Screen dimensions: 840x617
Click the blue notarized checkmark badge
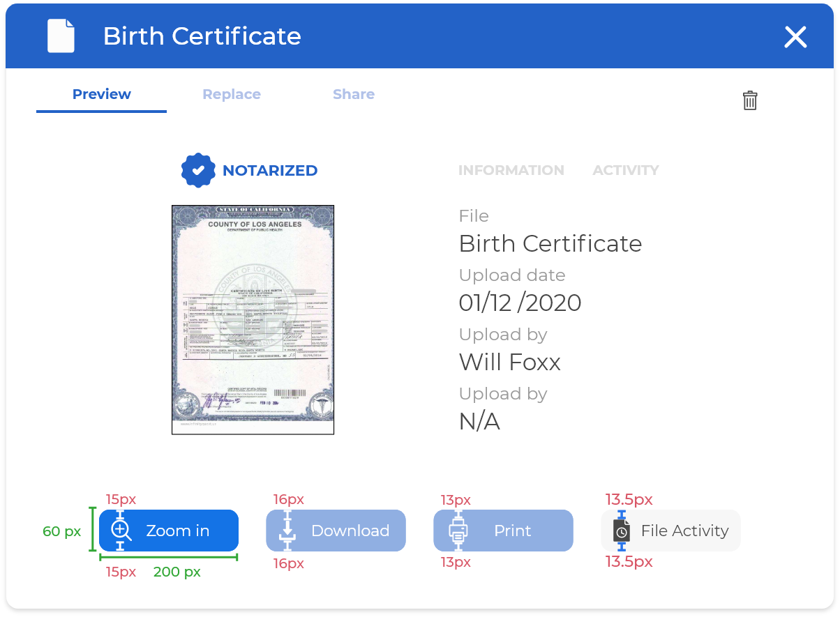[x=198, y=170]
